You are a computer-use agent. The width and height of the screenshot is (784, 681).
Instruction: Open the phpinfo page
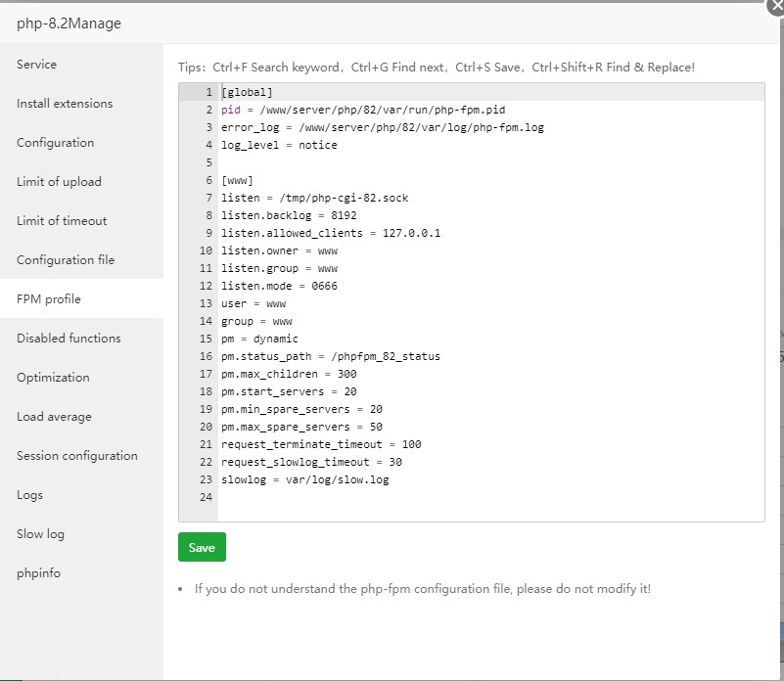point(38,573)
